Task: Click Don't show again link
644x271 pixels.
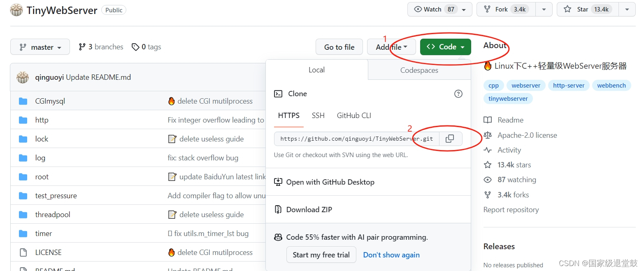Action: click(391, 255)
